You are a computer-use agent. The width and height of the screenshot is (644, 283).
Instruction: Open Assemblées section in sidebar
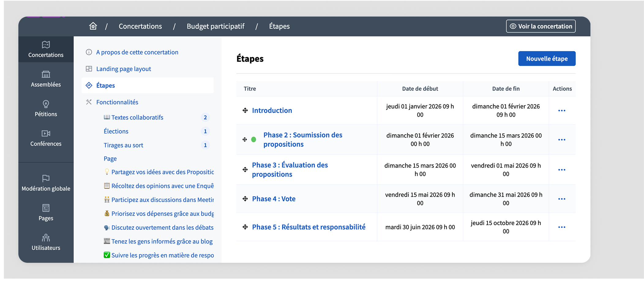pos(46,79)
